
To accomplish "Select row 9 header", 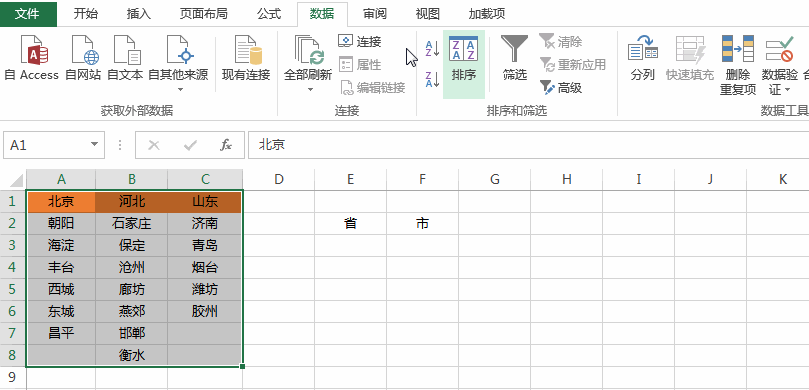I will (13, 378).
